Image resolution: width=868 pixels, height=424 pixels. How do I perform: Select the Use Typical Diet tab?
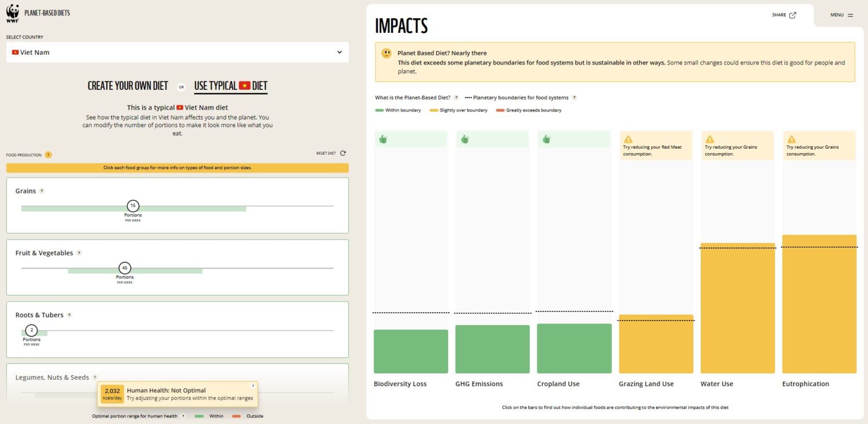coord(231,86)
